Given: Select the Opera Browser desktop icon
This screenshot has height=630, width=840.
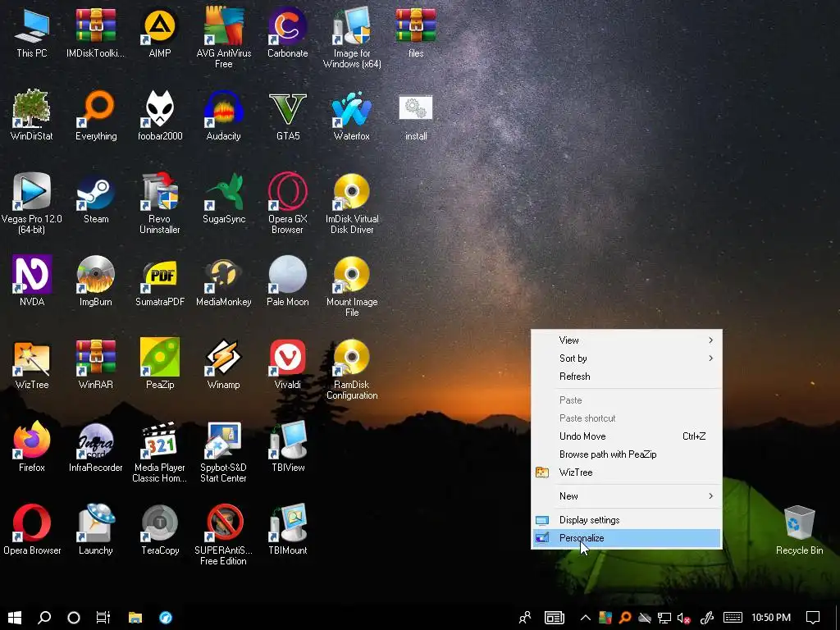Looking at the screenshot, I should click(32, 523).
